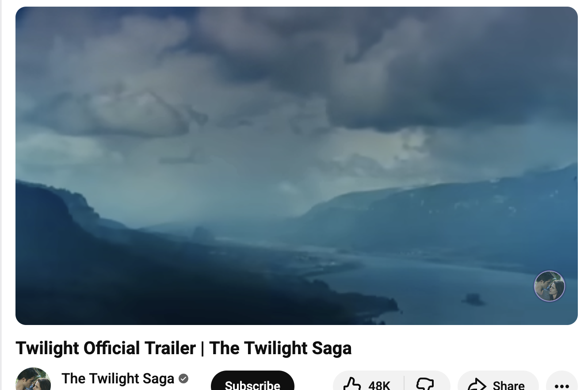The height and width of the screenshot is (390, 588).
Task: Click the 48K like count
Action: pyautogui.click(x=379, y=385)
